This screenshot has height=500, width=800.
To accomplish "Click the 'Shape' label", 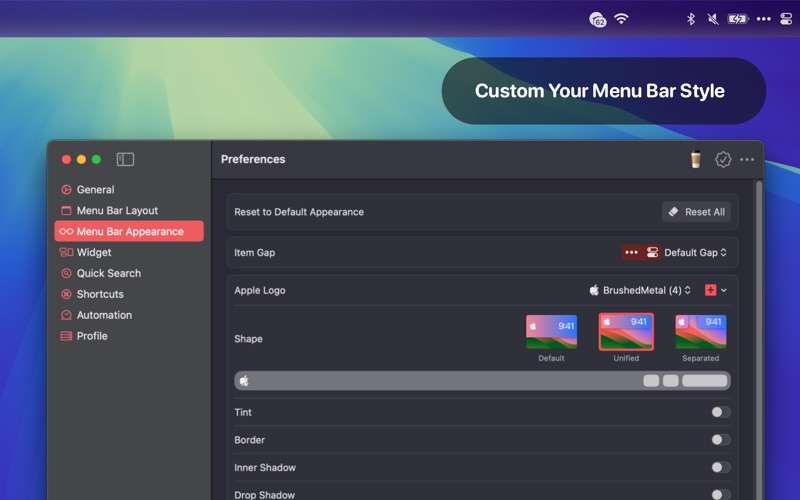I will click(248, 339).
